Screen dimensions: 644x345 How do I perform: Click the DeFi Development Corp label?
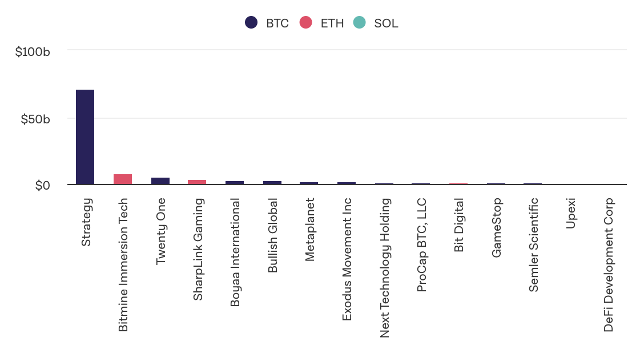tap(609, 265)
